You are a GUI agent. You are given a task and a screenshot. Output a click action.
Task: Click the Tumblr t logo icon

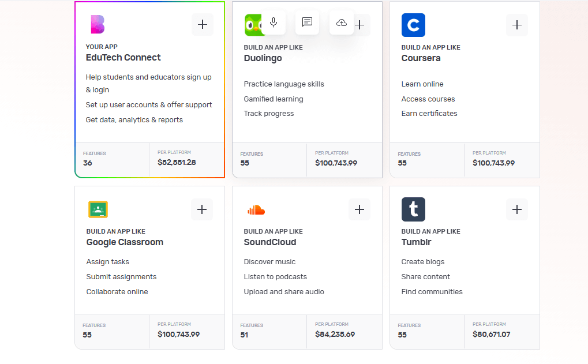413,209
